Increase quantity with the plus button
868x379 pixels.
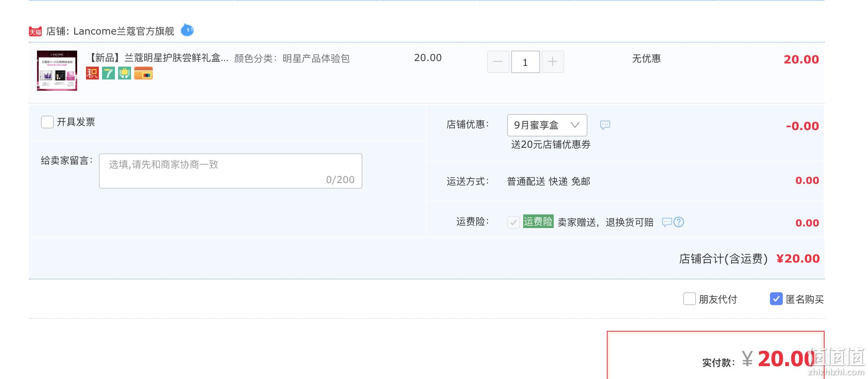(553, 62)
